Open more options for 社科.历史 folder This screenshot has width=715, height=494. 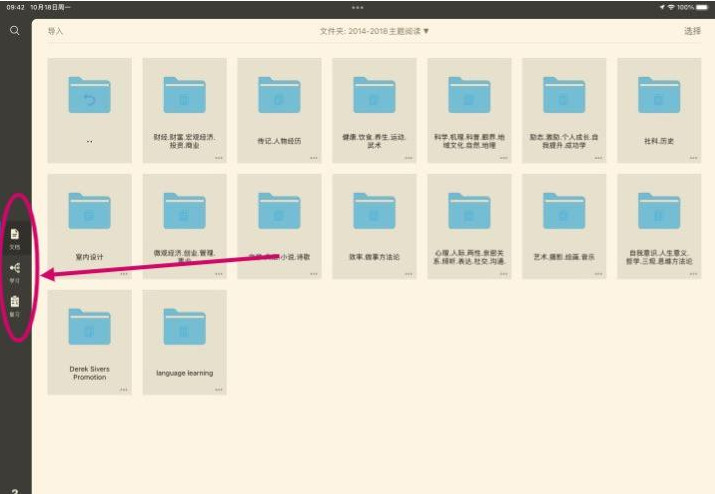(x=693, y=158)
